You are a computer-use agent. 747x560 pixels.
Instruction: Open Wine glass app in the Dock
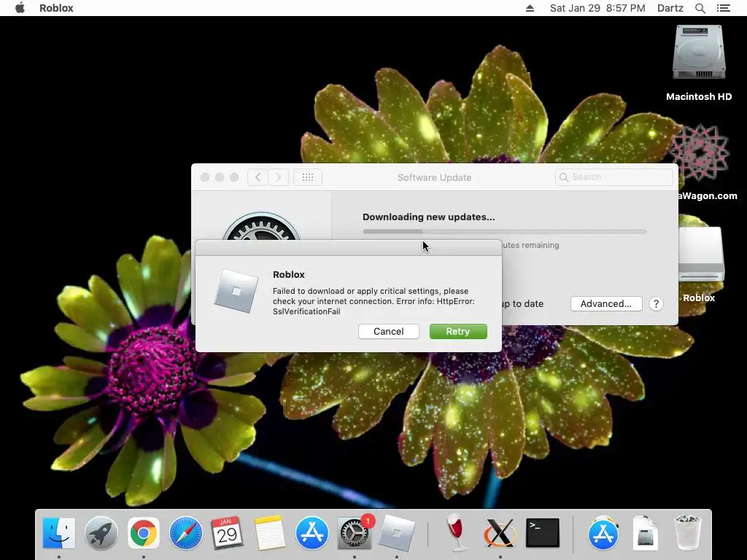pyautogui.click(x=457, y=533)
